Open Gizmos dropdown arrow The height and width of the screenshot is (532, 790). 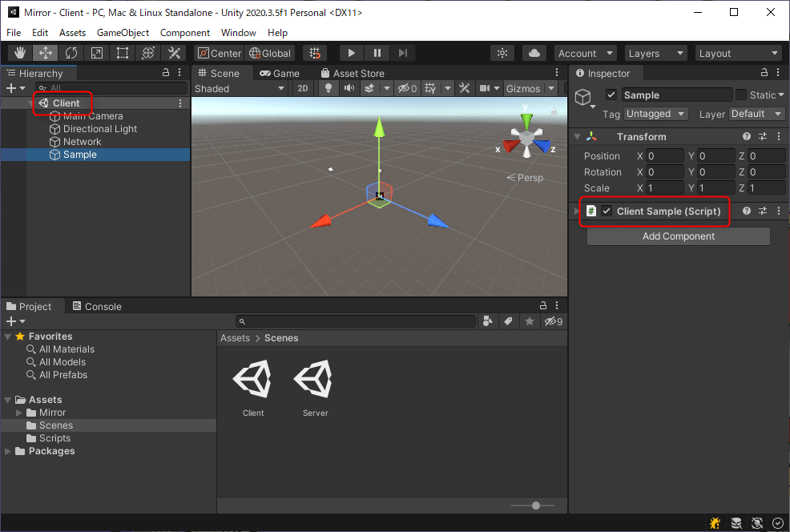click(551, 89)
